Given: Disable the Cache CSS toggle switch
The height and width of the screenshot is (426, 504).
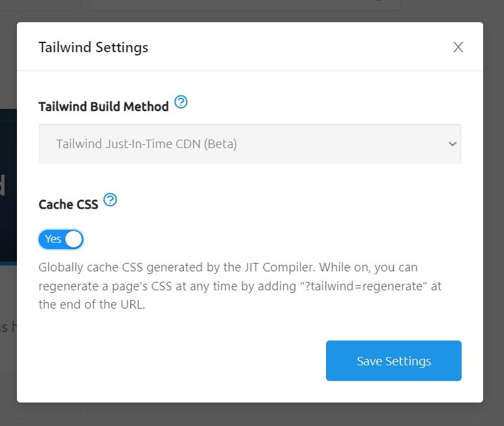Looking at the screenshot, I should click(61, 239).
